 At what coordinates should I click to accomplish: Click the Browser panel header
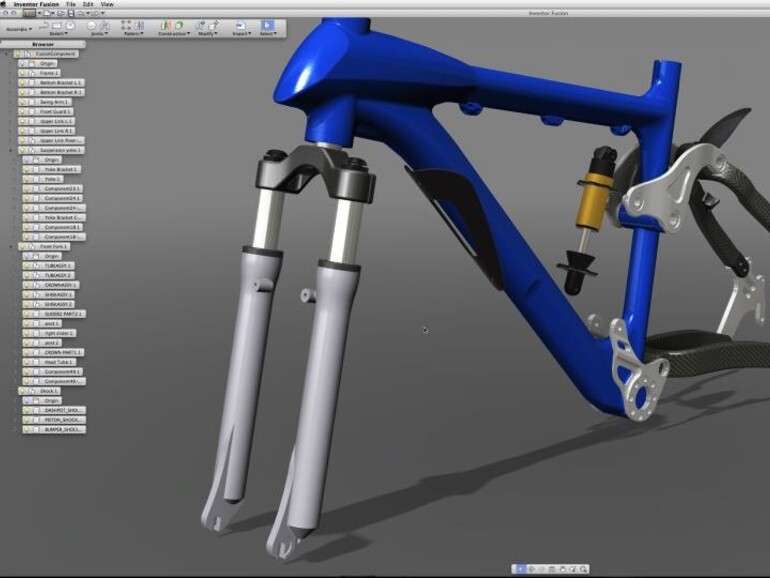(x=43, y=44)
